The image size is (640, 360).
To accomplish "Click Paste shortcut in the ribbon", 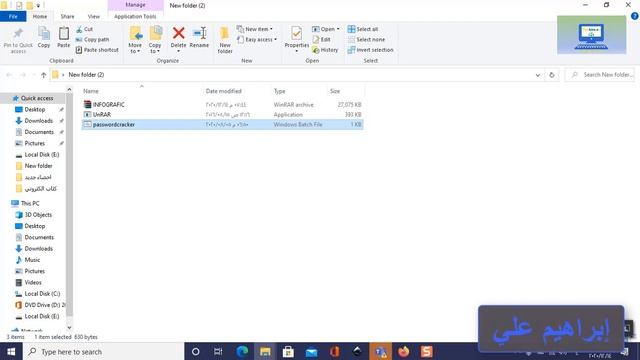I will point(97,50).
